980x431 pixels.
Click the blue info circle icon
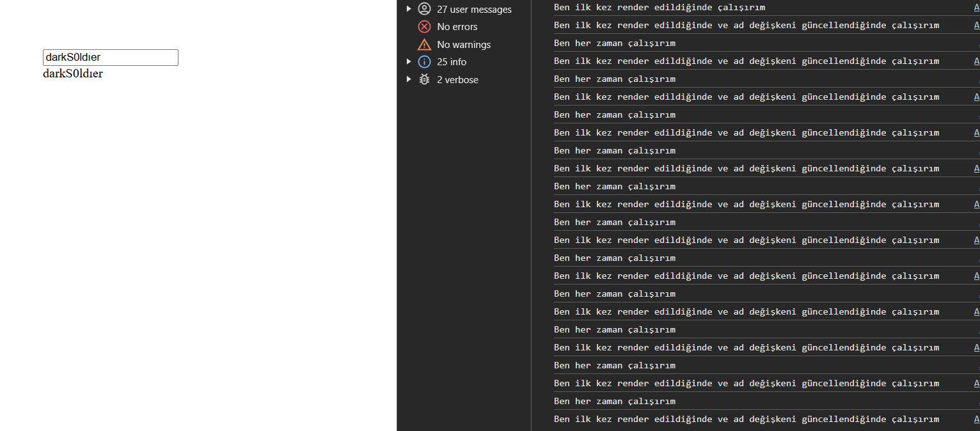[424, 62]
